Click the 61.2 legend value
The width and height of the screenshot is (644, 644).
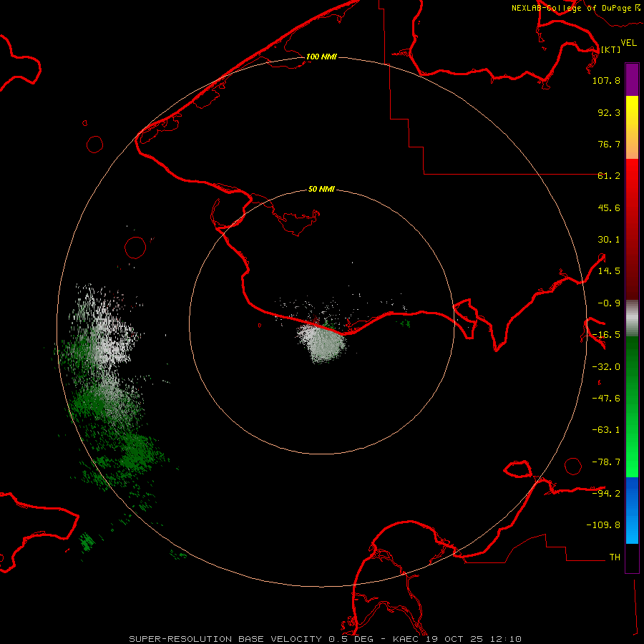[x=609, y=176]
